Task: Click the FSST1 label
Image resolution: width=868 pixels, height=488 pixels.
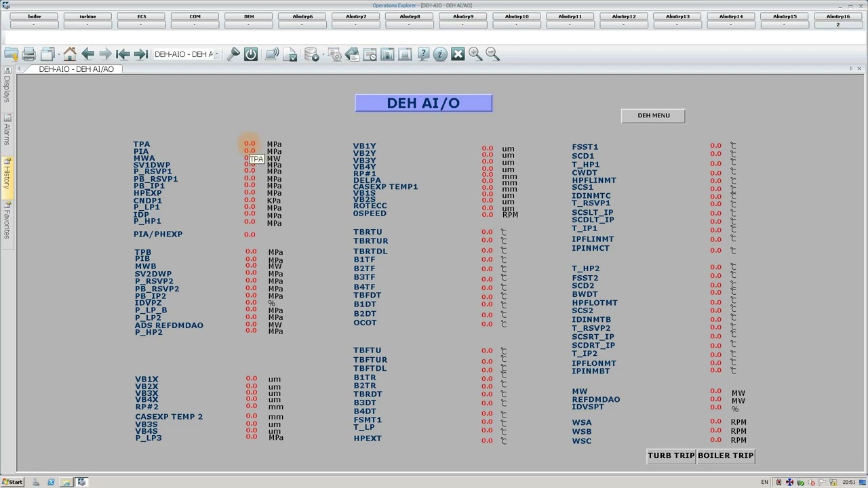Action: click(x=585, y=147)
